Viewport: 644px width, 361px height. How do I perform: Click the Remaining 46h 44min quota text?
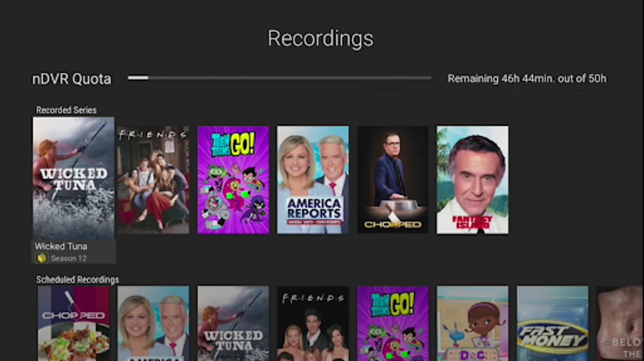pos(527,79)
